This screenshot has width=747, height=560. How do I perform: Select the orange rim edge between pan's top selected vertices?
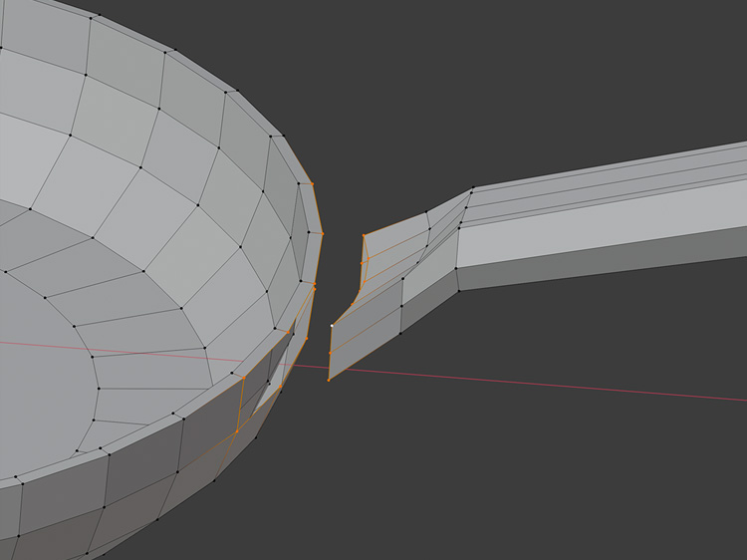[x=317, y=208]
